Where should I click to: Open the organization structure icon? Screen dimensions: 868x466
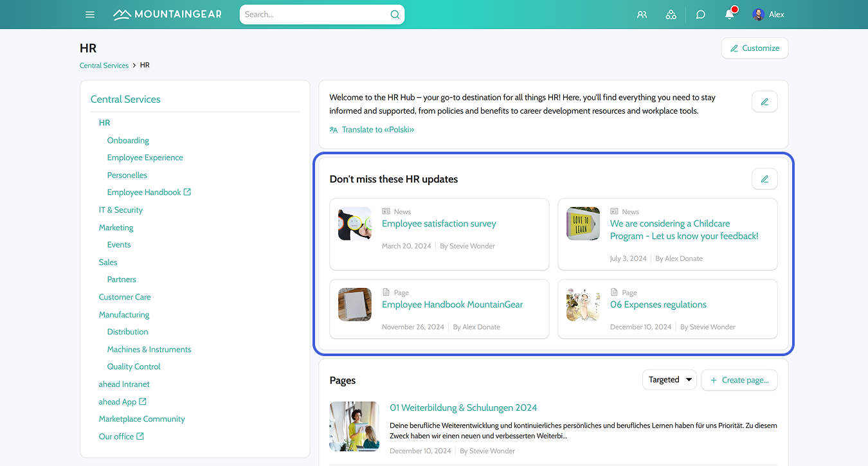coord(671,14)
